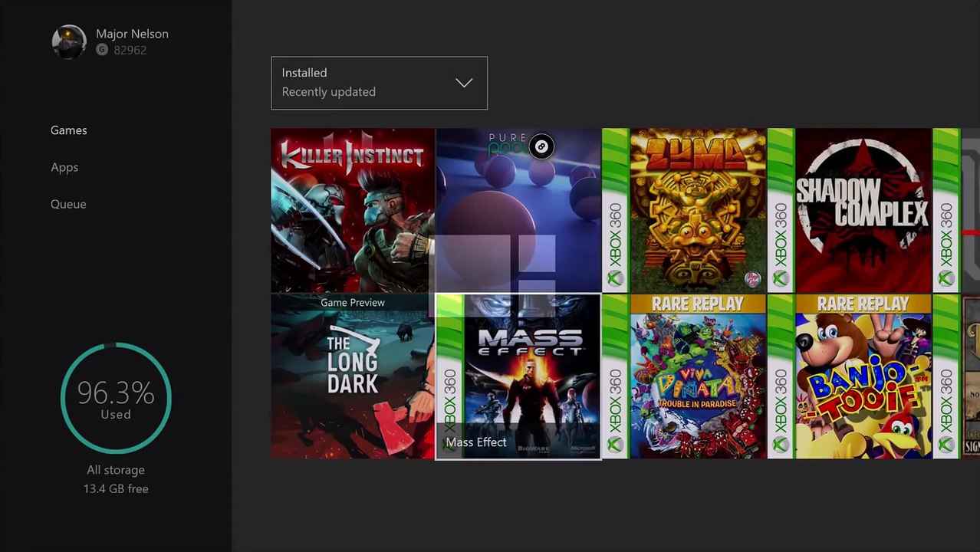The image size is (980, 552).
Task: Open the Zuma Xbox 360 game tile
Action: pos(684,211)
